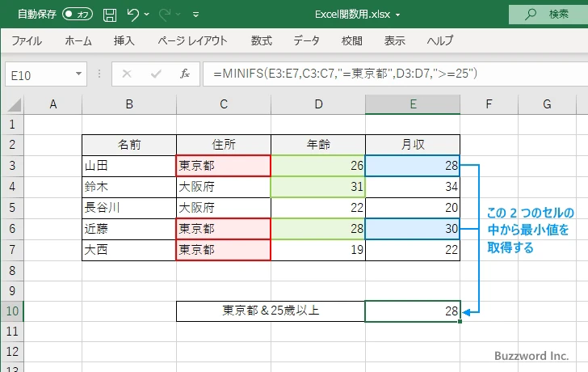The width and height of the screenshot is (588, 372).
Task: Click the Enter checkmark formula bar icon
Action: (x=156, y=74)
